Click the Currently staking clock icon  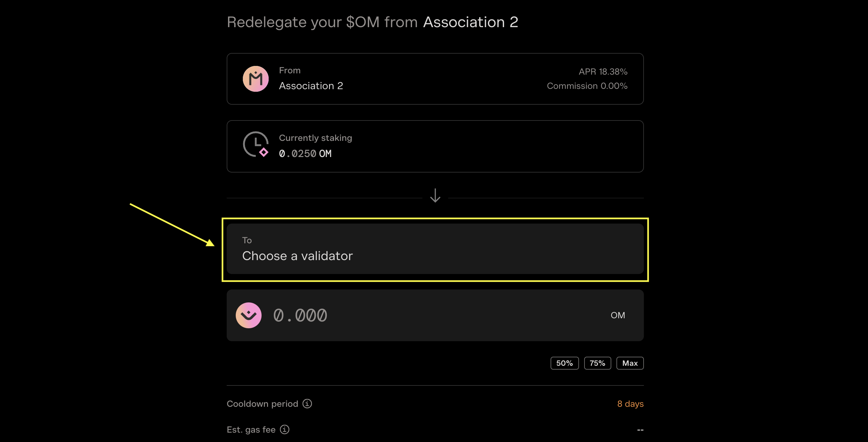[256, 144]
